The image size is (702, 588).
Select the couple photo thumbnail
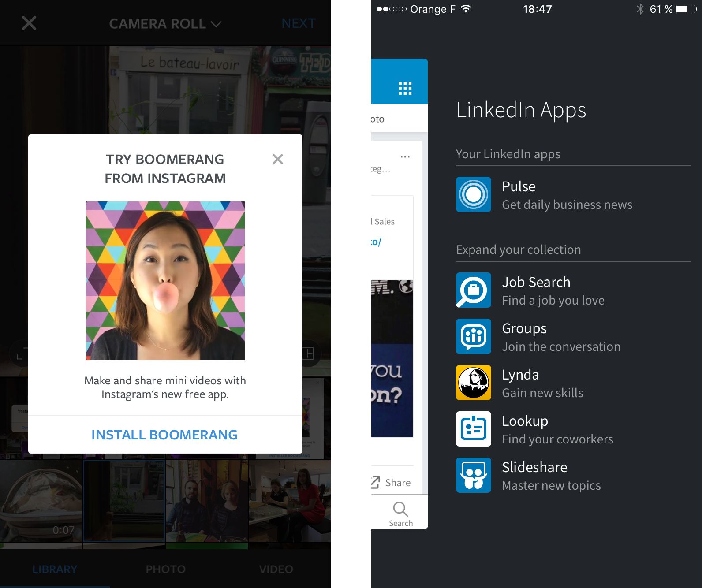tap(207, 502)
